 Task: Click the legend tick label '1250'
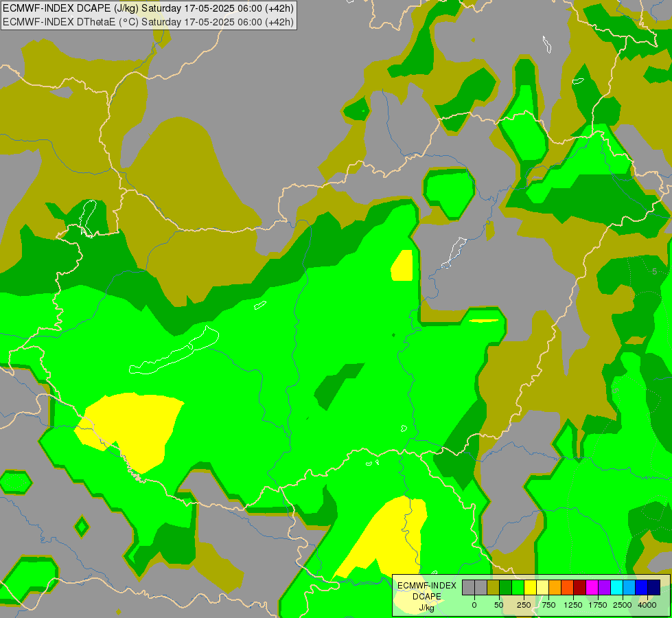(x=573, y=605)
